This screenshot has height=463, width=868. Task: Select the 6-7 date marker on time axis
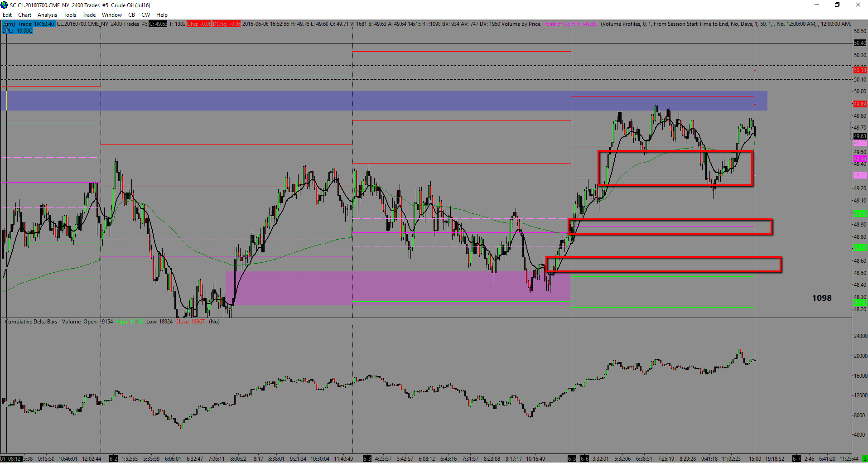(x=796, y=459)
